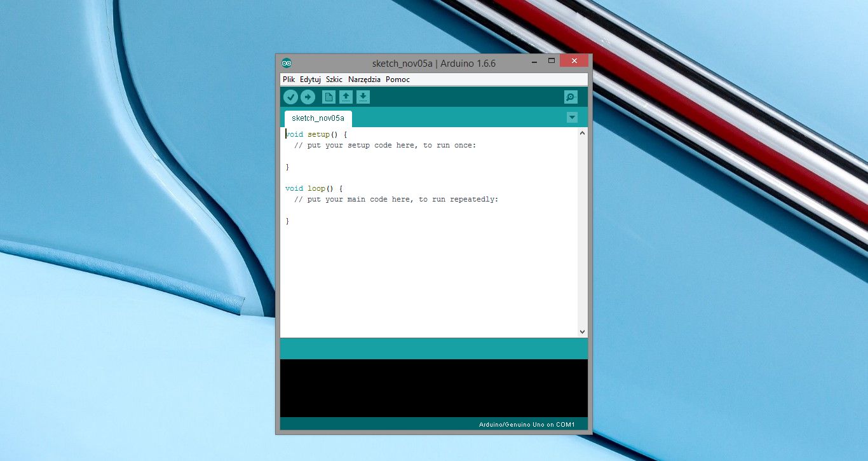This screenshot has width=868, height=461.
Task: Open the Pomoc menu
Action: click(397, 79)
